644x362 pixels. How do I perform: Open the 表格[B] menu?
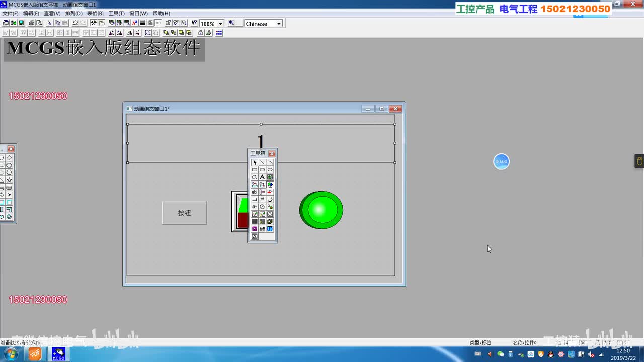(x=95, y=14)
